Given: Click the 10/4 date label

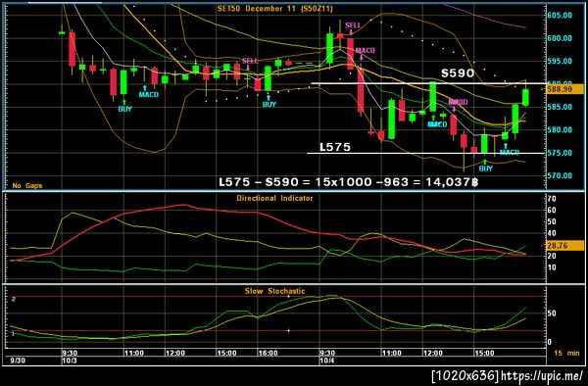Looking at the screenshot, I should coord(327,361).
